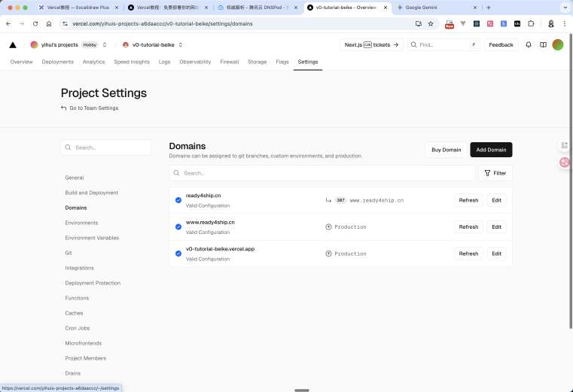Focus the domains search field

pyautogui.click(x=324, y=173)
